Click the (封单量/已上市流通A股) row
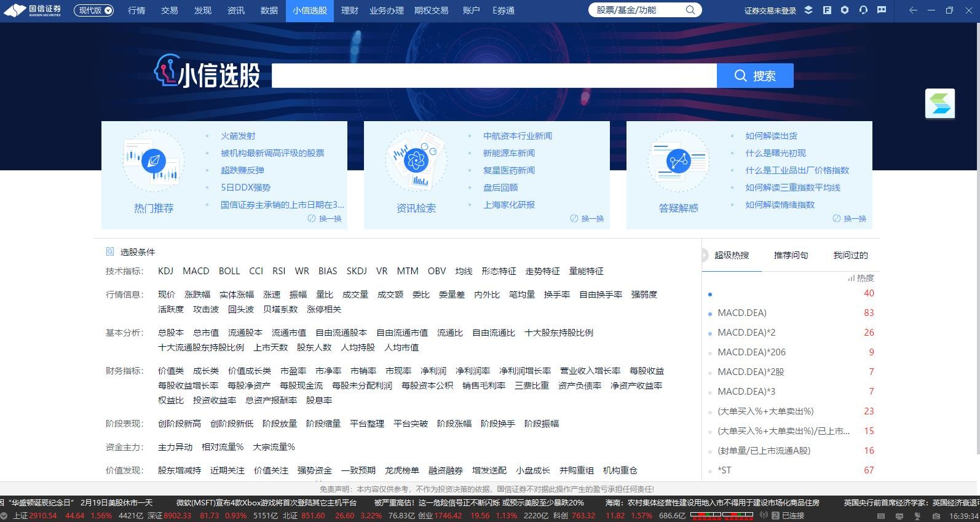Image resolution: width=980 pixels, height=522 pixels. (791, 451)
